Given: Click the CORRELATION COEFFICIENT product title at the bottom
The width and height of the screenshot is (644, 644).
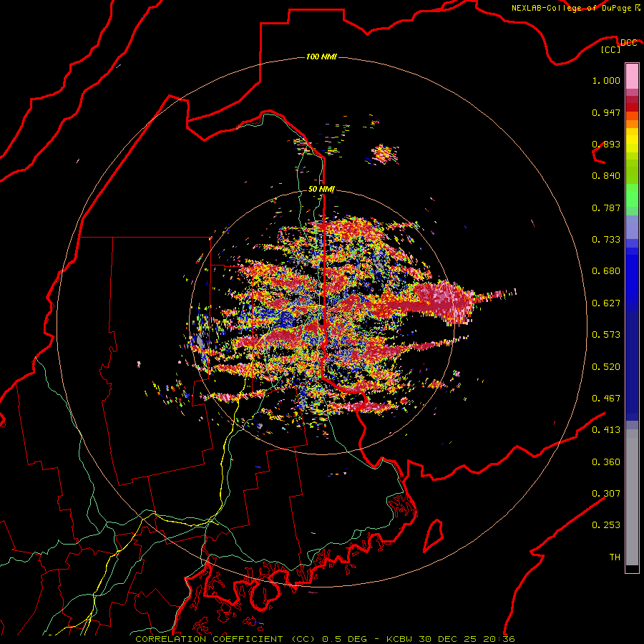Looking at the screenshot, I should coord(209,639).
